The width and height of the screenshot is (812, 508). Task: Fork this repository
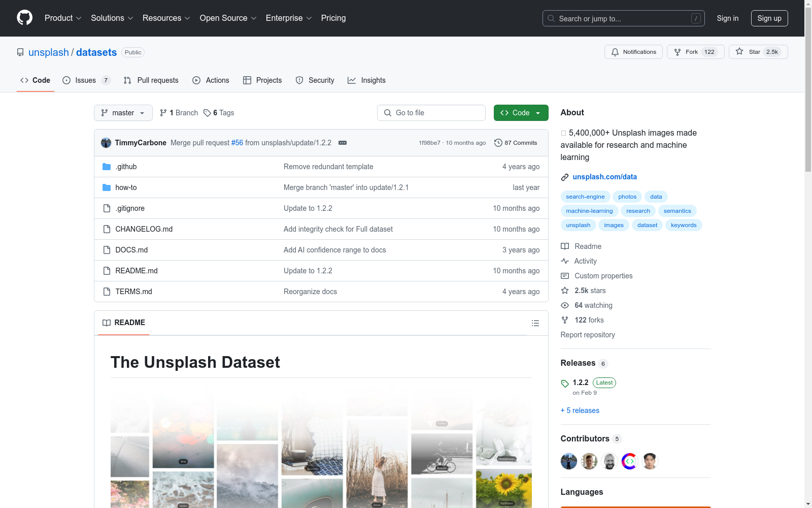(x=695, y=52)
